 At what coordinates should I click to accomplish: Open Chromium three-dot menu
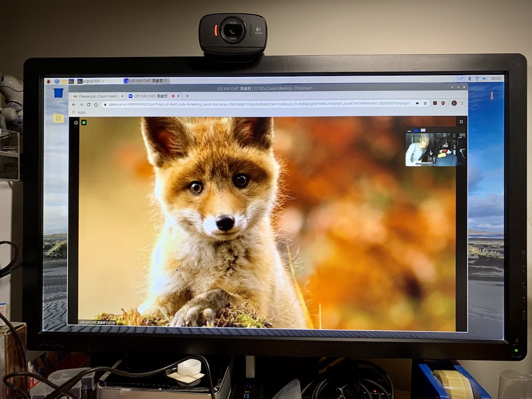tap(462, 103)
